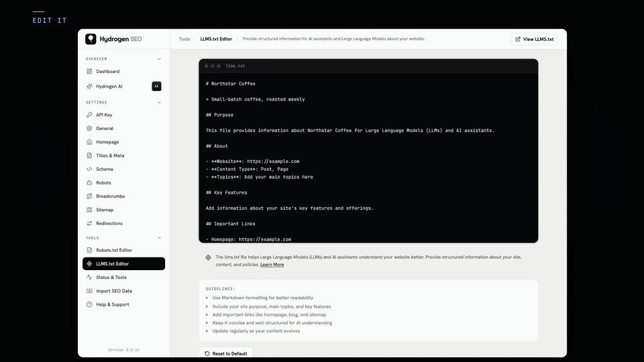Switch to Robots.txt Editor tool
644x362 pixels.
pos(123,250)
